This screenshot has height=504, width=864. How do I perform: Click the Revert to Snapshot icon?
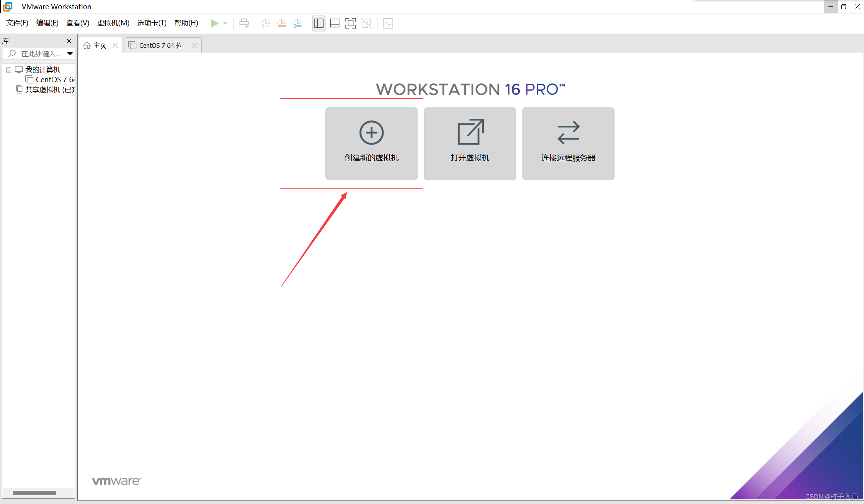click(x=281, y=23)
